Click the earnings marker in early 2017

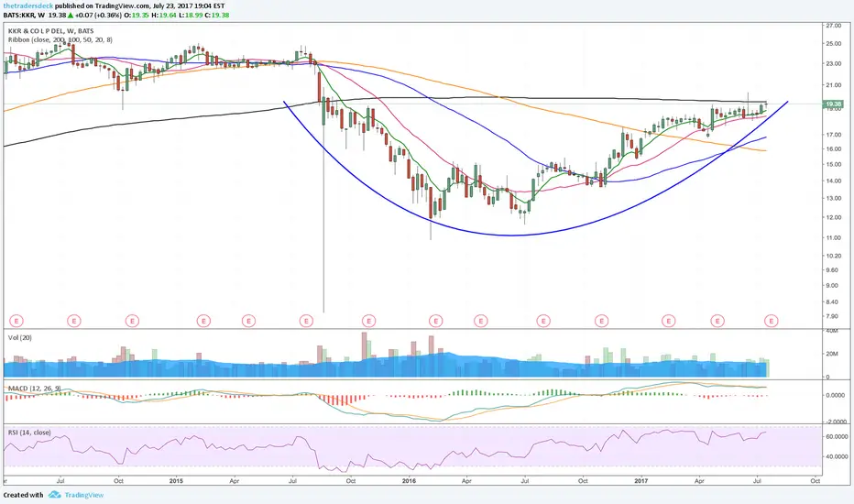(668, 321)
